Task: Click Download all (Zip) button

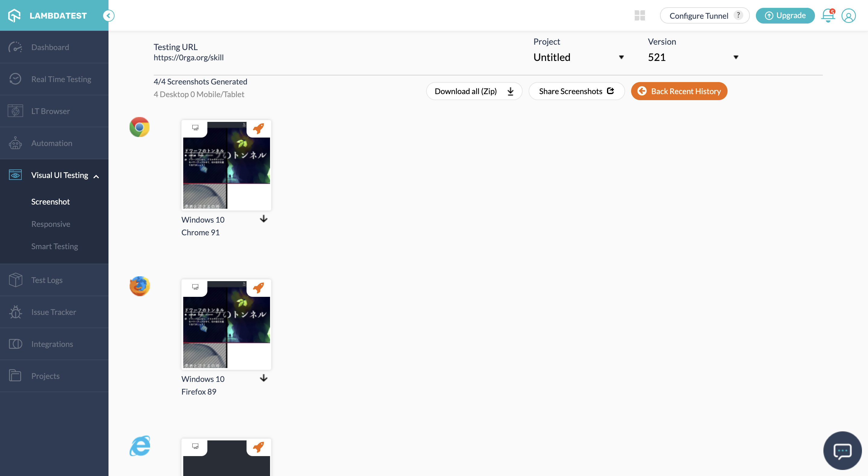Action: (x=474, y=91)
